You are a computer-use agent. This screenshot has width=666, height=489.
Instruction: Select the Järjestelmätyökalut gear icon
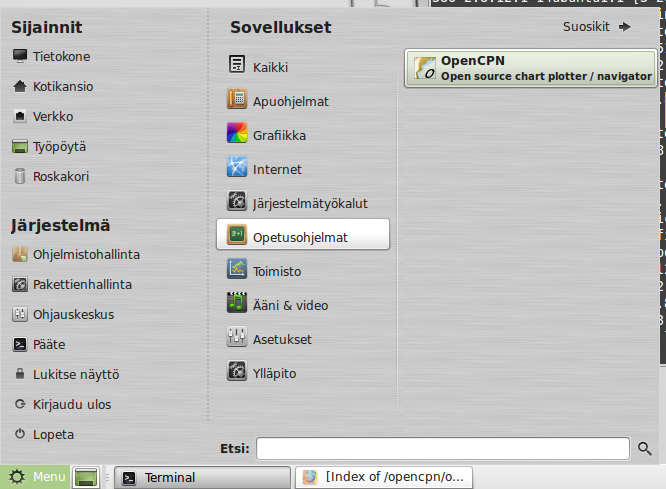pos(237,201)
